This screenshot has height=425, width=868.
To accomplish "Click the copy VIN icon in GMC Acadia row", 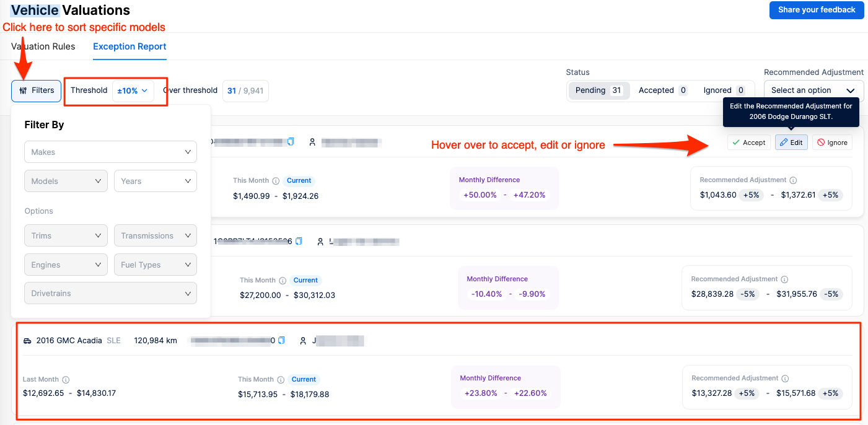I will click(281, 340).
